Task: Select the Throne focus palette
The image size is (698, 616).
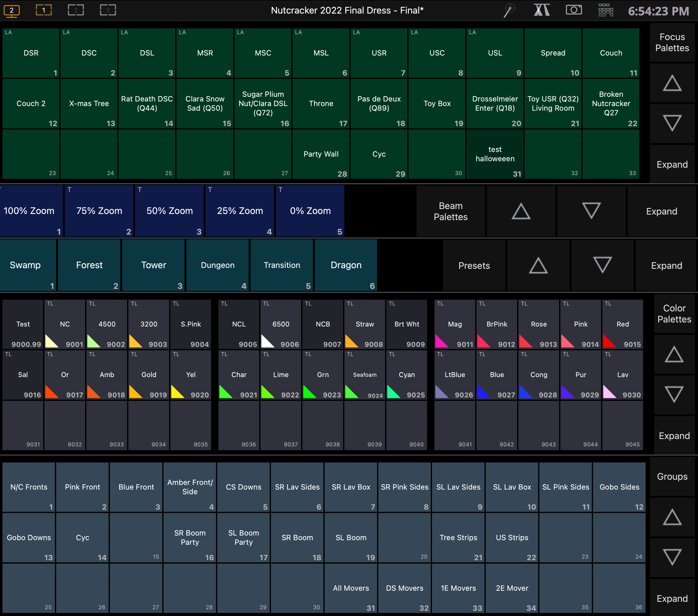Action: coord(321,103)
